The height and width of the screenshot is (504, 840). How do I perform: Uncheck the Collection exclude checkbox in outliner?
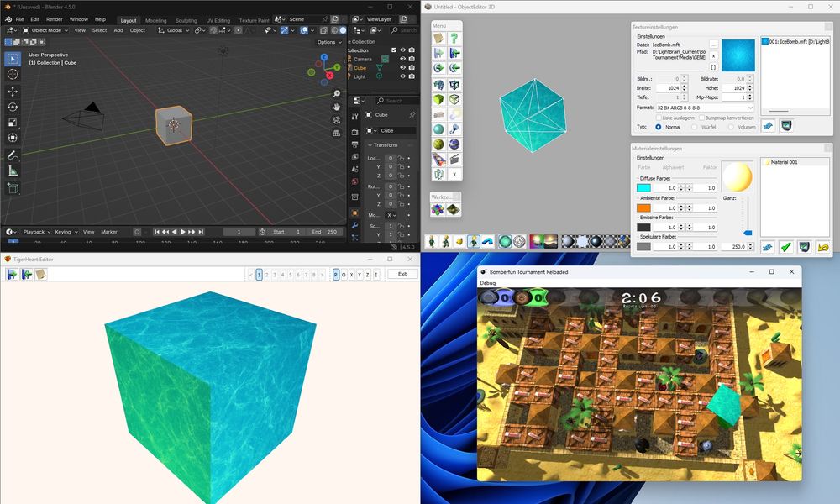394,50
